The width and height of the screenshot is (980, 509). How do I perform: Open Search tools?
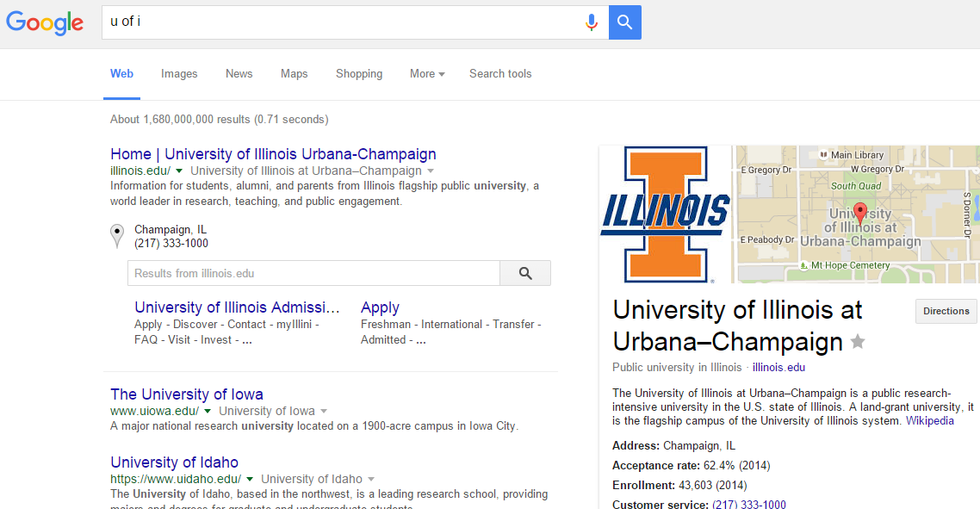(x=500, y=74)
